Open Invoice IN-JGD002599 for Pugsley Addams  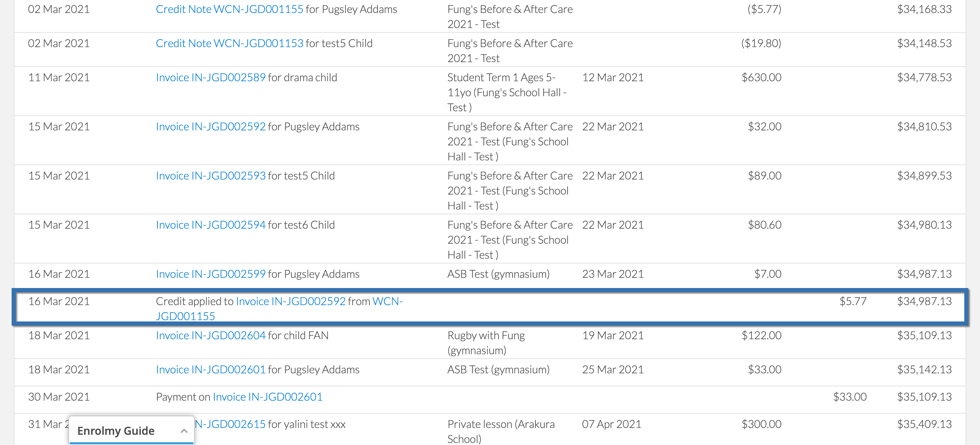tap(210, 274)
